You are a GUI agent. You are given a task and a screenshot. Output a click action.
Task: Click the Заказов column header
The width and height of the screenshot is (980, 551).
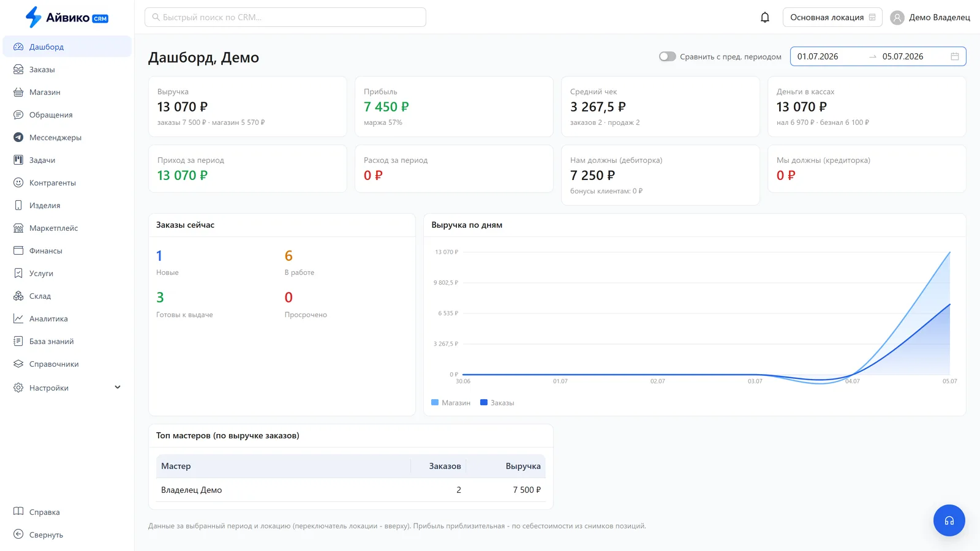coord(439,466)
